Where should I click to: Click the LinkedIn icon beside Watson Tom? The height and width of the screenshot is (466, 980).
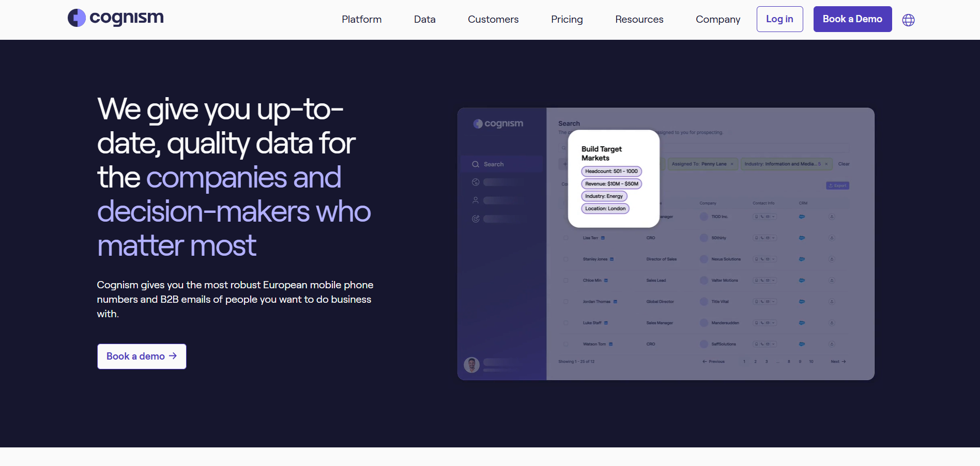pos(610,344)
